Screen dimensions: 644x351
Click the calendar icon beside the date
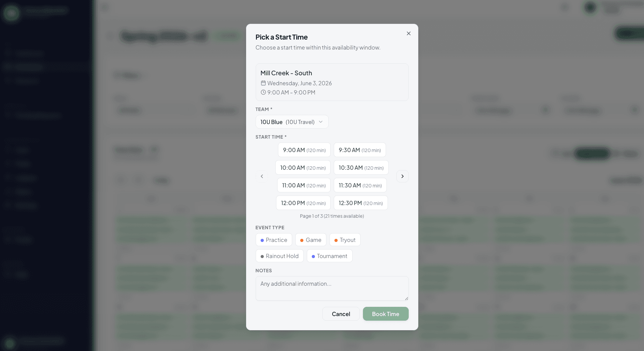coord(263,83)
